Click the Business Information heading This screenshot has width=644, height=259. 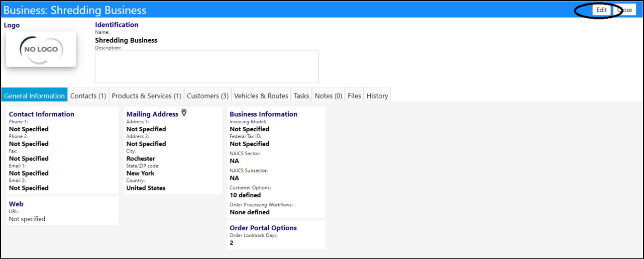pyautogui.click(x=263, y=114)
